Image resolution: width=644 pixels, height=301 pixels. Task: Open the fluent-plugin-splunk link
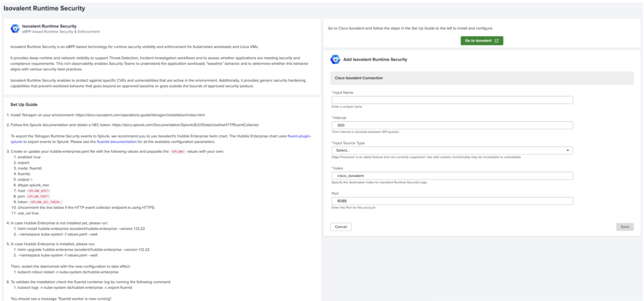click(299, 136)
